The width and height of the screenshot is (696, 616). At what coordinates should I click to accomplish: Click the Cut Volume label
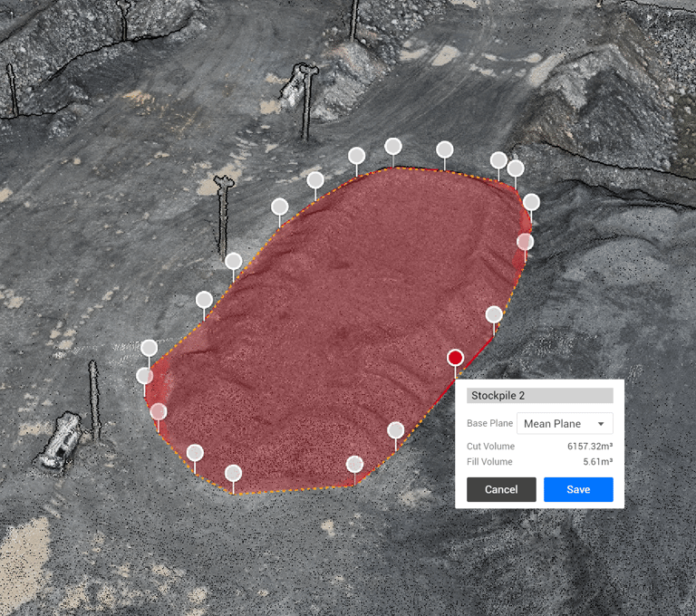pyautogui.click(x=490, y=446)
